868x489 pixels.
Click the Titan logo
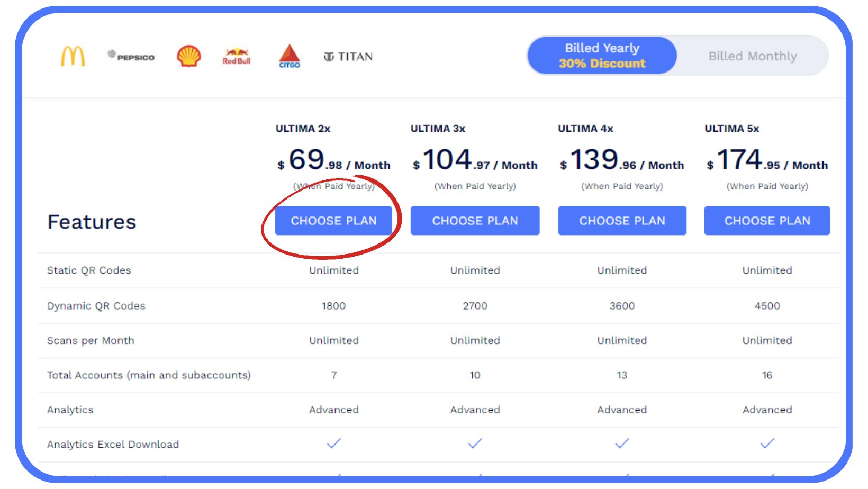(348, 57)
